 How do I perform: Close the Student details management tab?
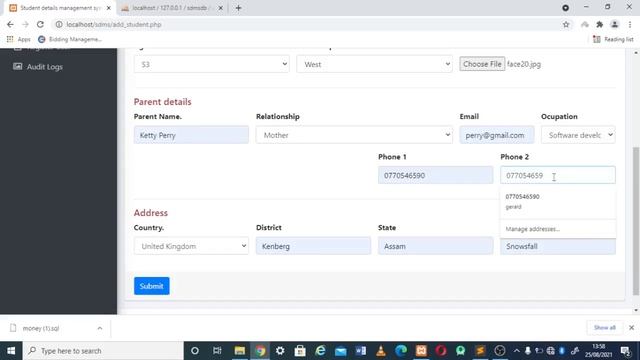click(109, 8)
